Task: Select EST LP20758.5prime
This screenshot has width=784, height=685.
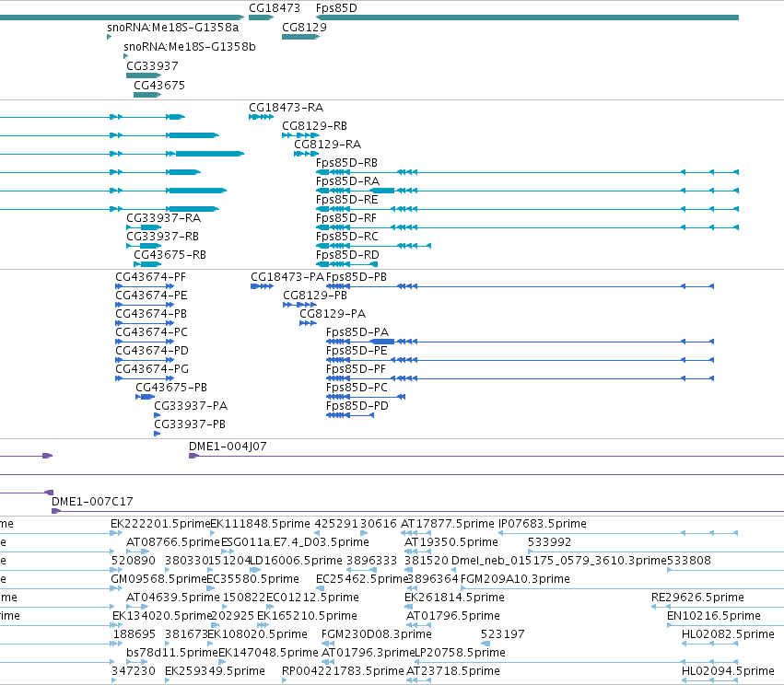Action: (460, 653)
